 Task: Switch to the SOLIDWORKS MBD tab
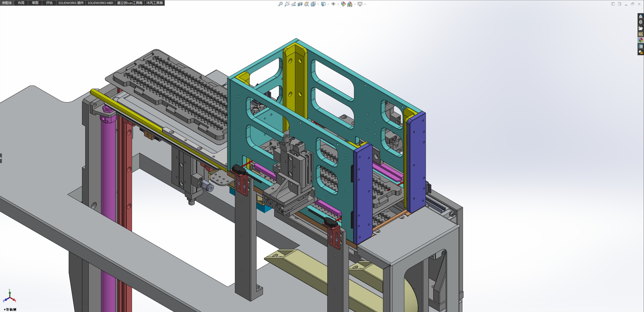coord(100,3)
